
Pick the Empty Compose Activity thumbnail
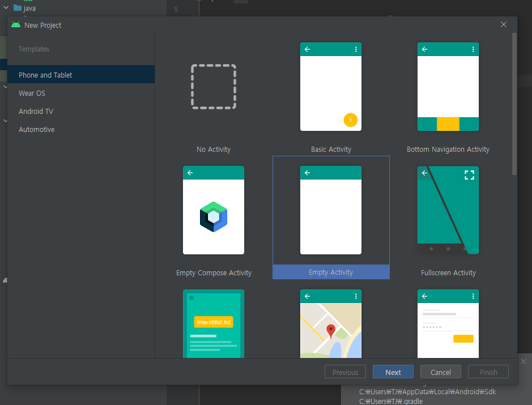[x=214, y=210]
